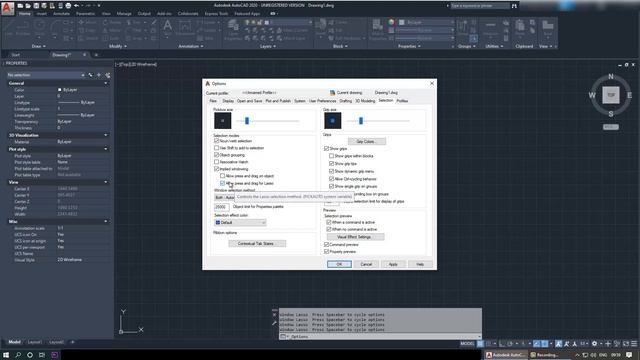Expand the Draw panel dropdown
The image size is (640, 360).
[x=38, y=47]
